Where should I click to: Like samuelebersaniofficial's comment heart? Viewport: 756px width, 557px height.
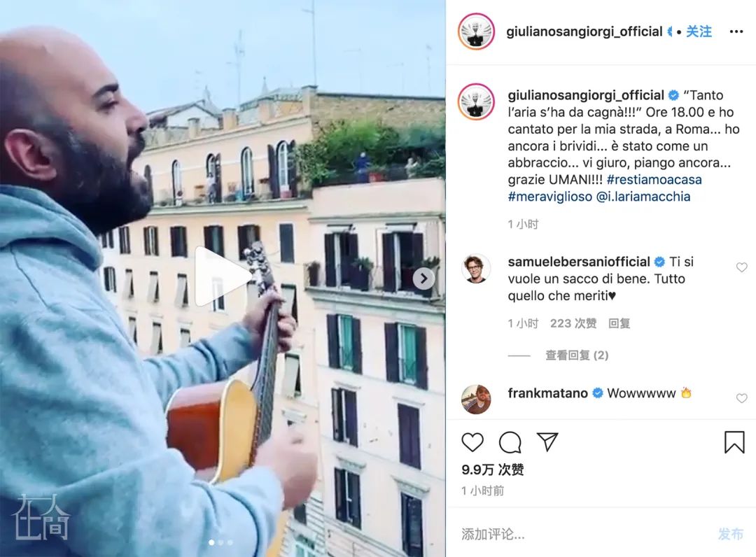(741, 267)
